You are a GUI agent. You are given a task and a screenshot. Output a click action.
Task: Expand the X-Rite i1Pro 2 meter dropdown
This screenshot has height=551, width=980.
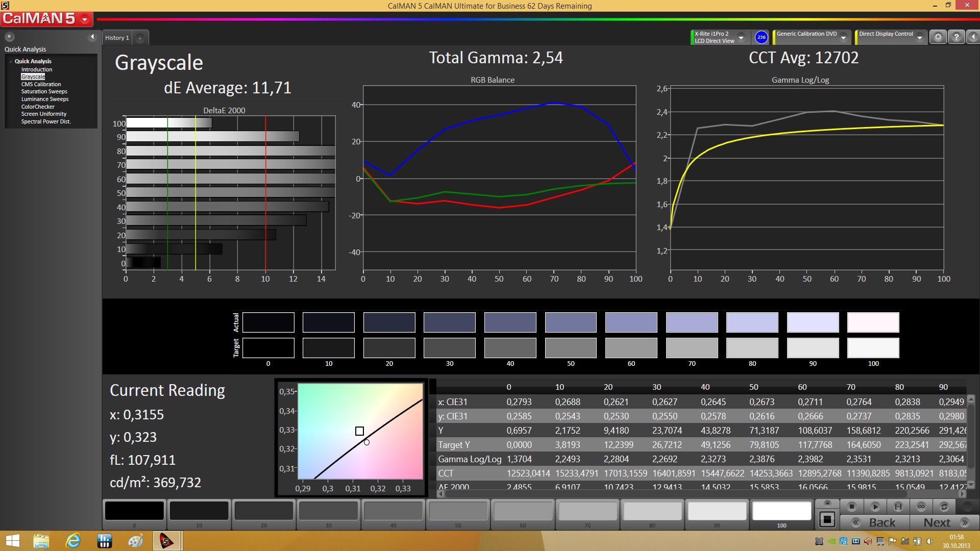coord(741,38)
